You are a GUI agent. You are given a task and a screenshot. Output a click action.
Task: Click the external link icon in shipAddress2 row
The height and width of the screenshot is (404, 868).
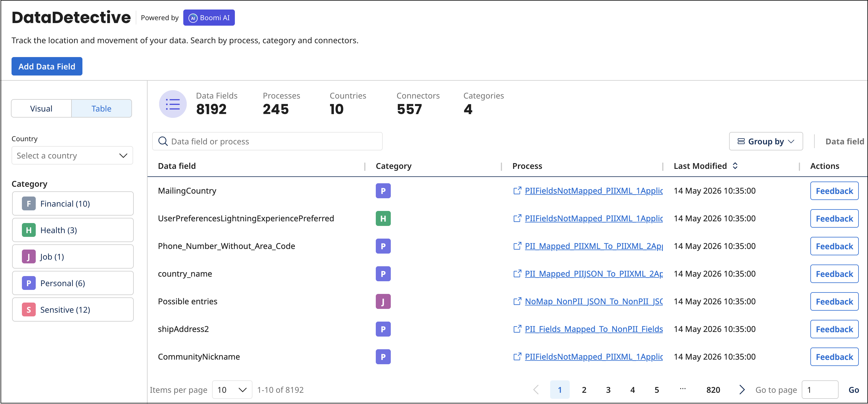[x=517, y=329]
